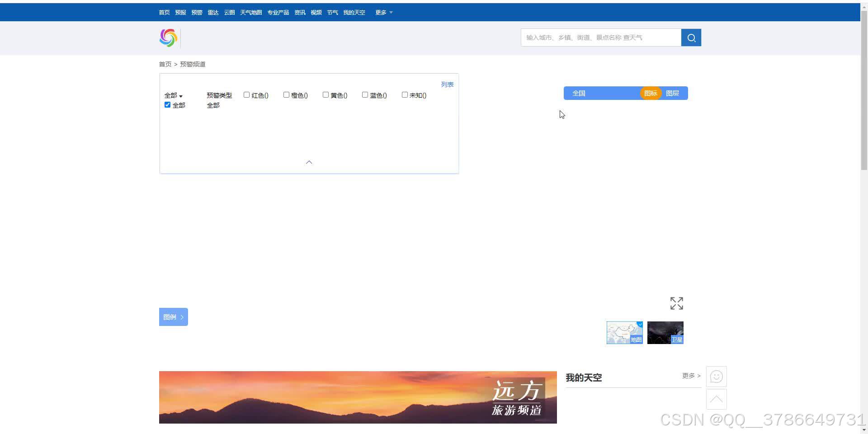The height and width of the screenshot is (434, 868).
Task: Collapse the filter panel with up chevron
Action: click(309, 162)
